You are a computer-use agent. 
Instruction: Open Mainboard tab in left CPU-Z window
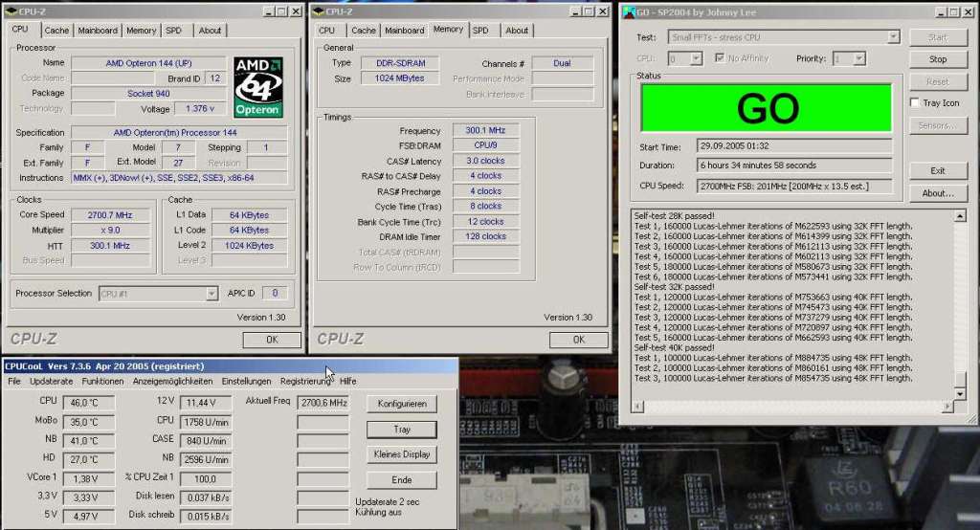(98, 30)
